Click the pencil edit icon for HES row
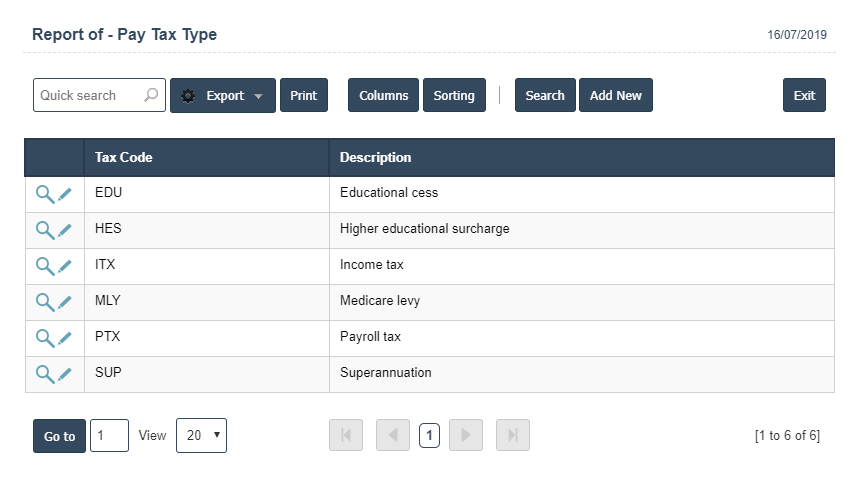The image size is (852, 488). point(65,230)
